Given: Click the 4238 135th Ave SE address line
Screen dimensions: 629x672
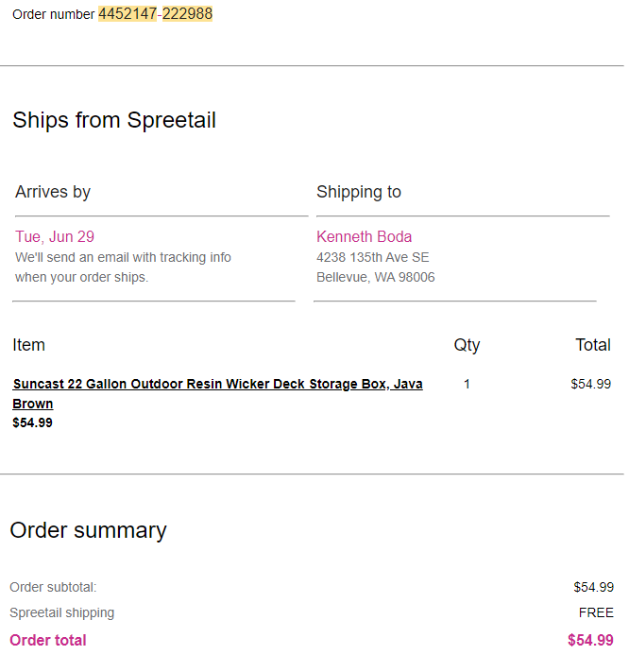Looking at the screenshot, I should (372, 257).
